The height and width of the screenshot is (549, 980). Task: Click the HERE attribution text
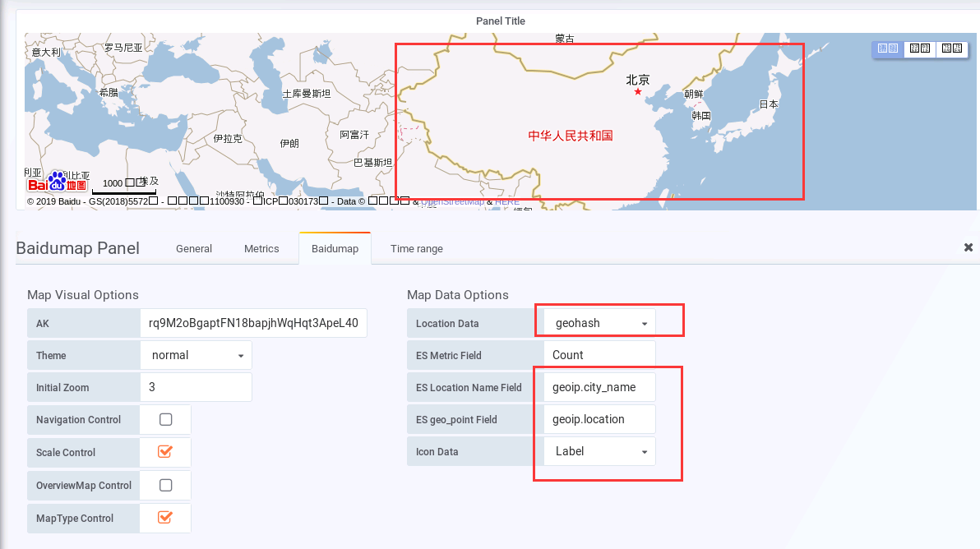point(507,201)
